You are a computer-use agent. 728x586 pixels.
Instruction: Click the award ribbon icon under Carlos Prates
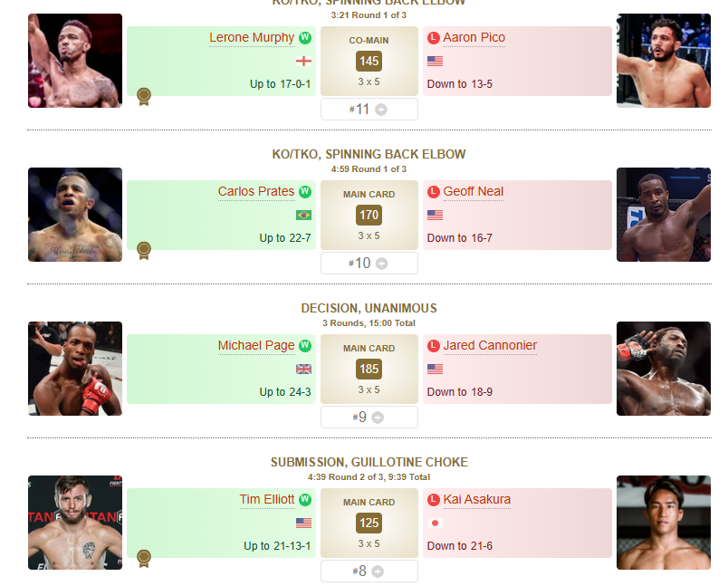point(144,251)
